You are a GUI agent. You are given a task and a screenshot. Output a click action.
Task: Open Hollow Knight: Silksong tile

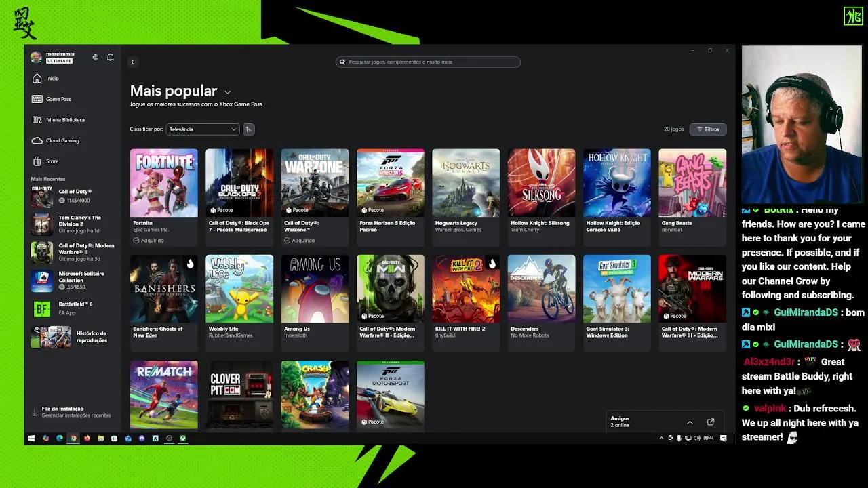click(x=541, y=197)
